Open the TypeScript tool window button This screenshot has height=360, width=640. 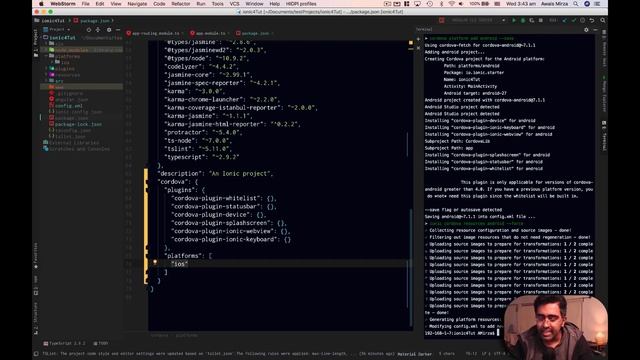click(64, 343)
